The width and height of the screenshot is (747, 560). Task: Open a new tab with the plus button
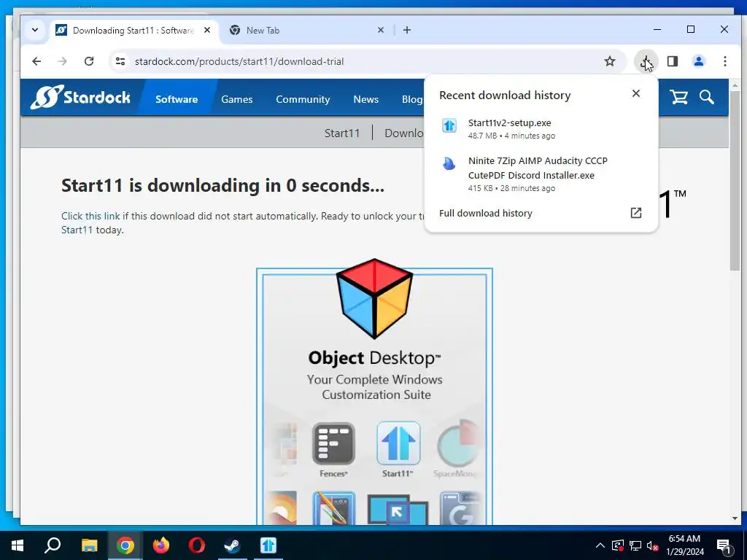pos(407,30)
